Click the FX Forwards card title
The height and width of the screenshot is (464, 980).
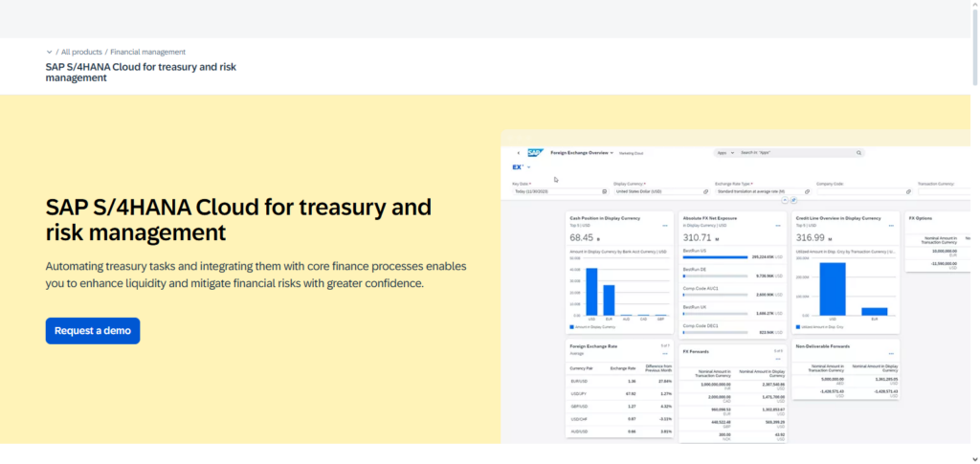tap(696, 352)
